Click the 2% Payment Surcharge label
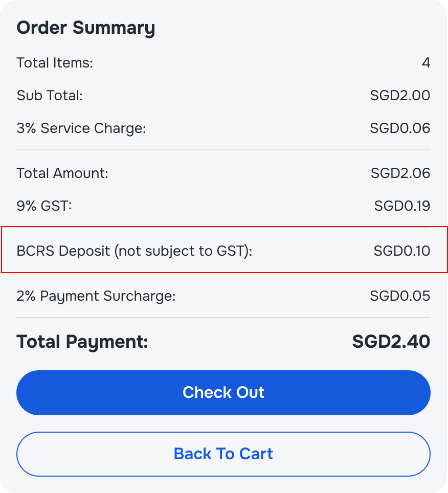The width and height of the screenshot is (448, 493). point(96,296)
